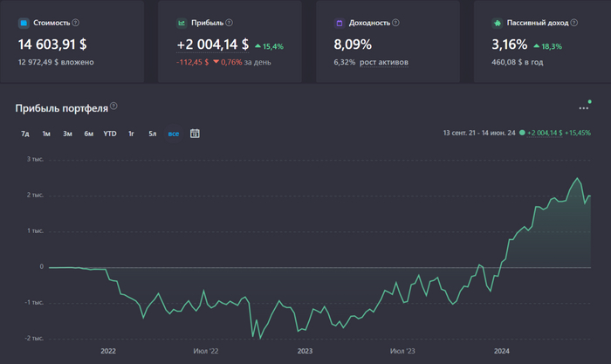Show help info beside Доходность
The height and width of the screenshot is (364, 611).
pyautogui.click(x=396, y=23)
